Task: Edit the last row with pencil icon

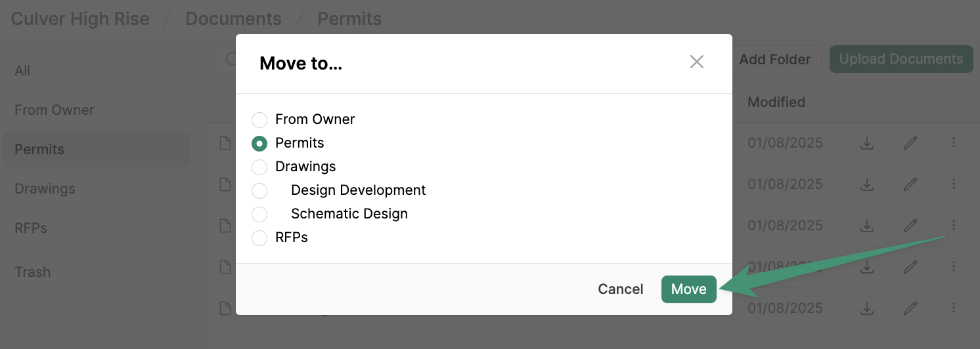Action: pyautogui.click(x=910, y=308)
